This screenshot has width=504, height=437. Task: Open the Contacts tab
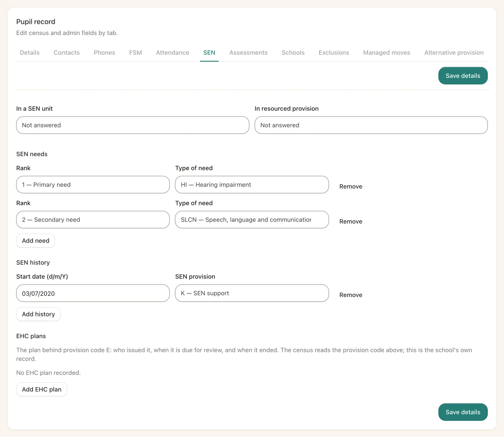pyautogui.click(x=66, y=53)
